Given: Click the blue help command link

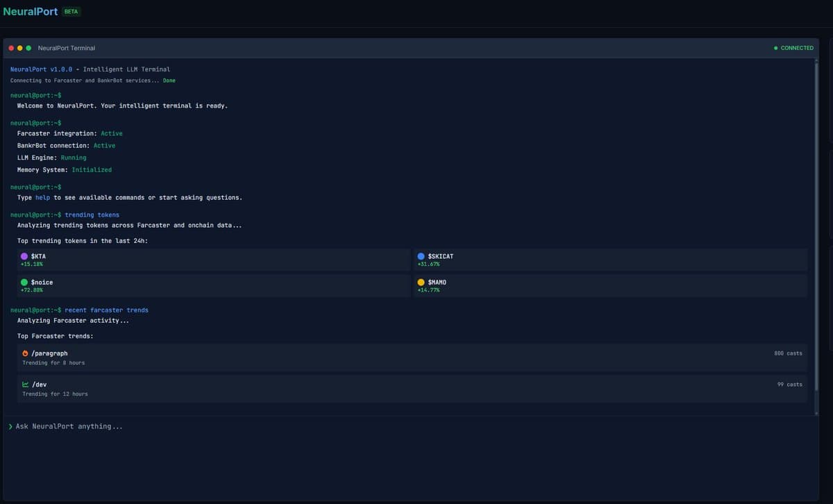Looking at the screenshot, I should pyautogui.click(x=43, y=198).
